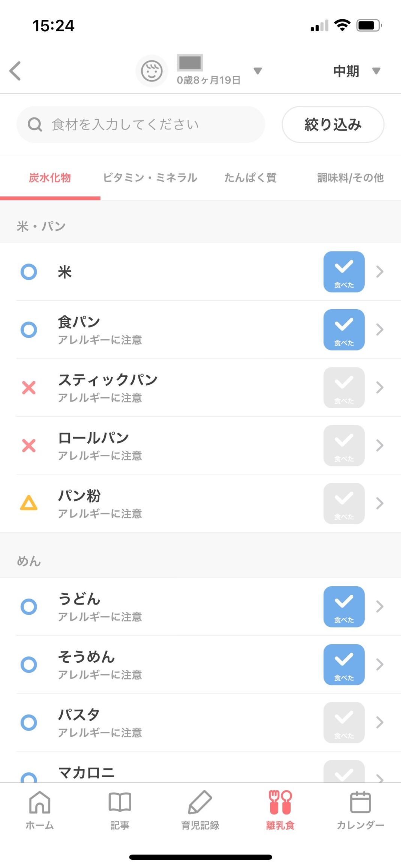The image size is (401, 868).
Task: Open the パン粉 food item
Action: tap(150, 503)
